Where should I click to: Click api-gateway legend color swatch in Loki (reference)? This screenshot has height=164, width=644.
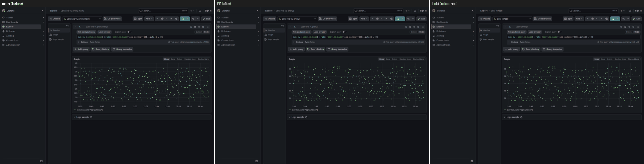505,110
